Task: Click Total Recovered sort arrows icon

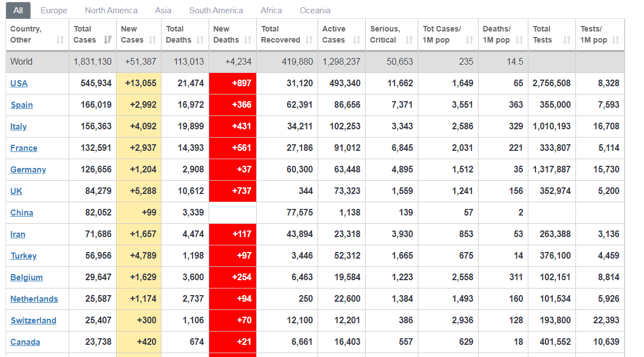Action: (309, 40)
